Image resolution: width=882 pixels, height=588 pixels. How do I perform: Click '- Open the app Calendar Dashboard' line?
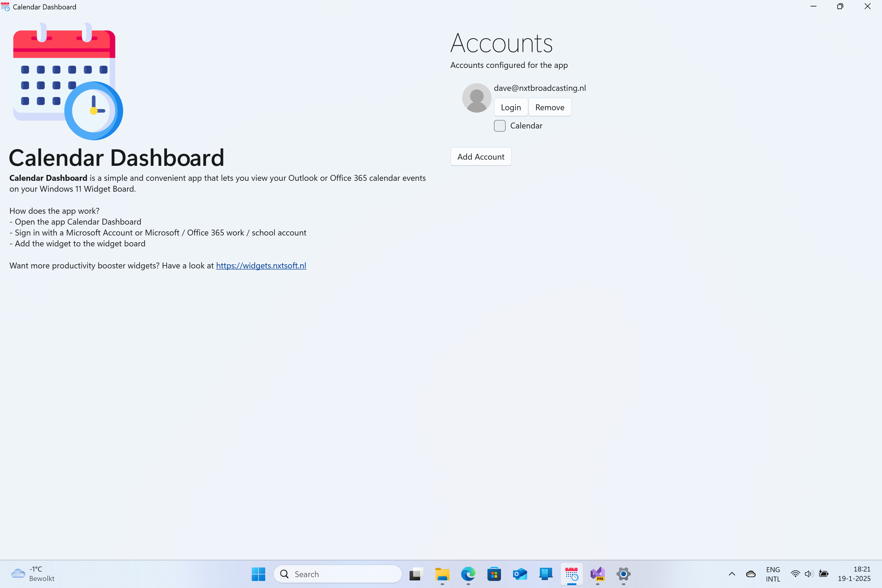point(75,222)
